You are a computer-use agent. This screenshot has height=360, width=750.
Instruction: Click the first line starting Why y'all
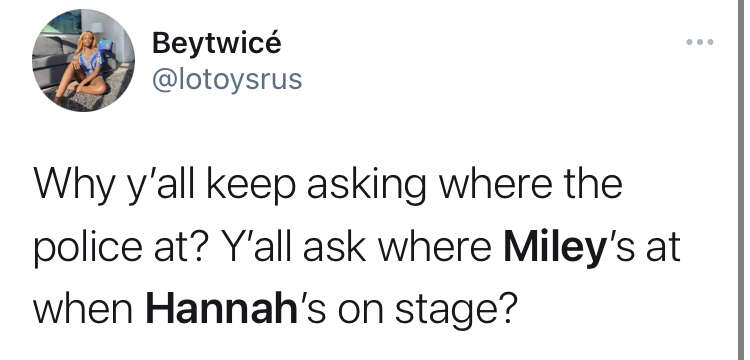point(328,185)
